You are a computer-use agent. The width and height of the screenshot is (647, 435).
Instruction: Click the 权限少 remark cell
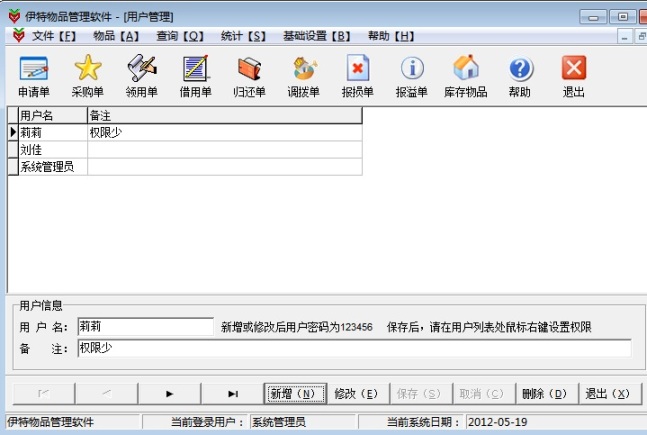pos(225,132)
